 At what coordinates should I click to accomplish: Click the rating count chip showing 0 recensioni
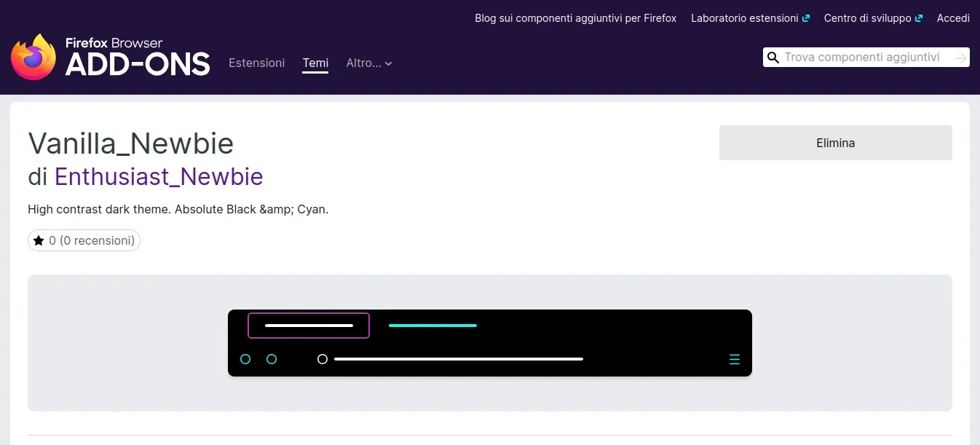pos(84,240)
